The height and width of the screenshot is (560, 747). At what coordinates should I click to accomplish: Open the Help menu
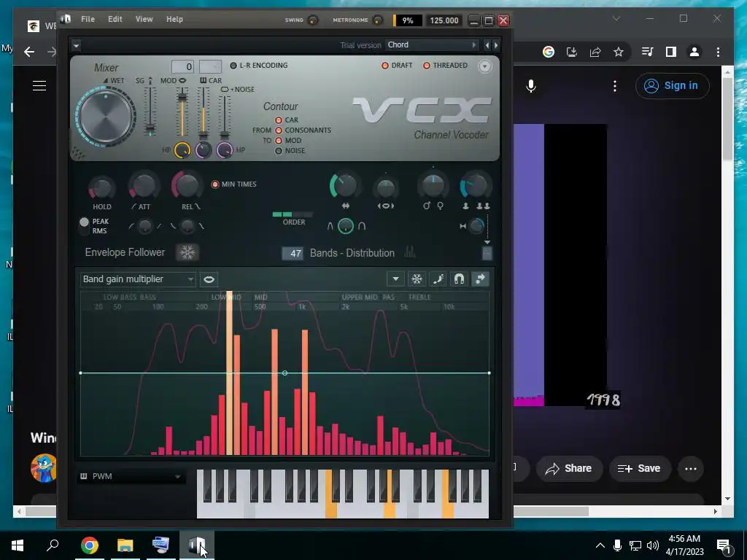174,19
